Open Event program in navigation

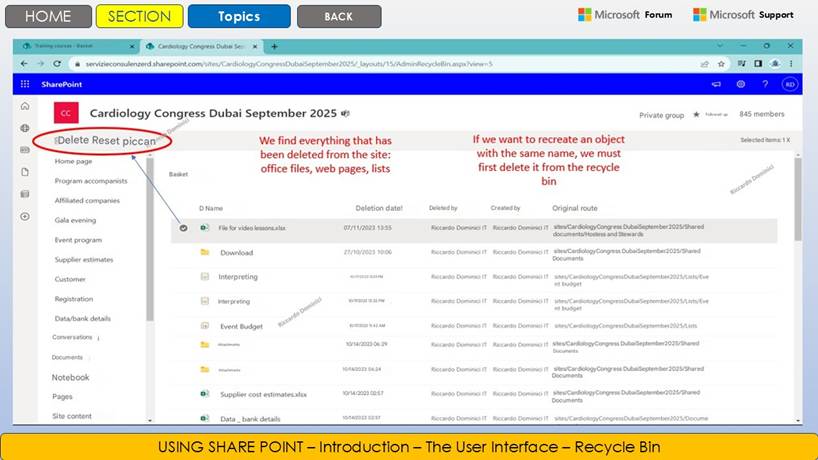[78, 240]
